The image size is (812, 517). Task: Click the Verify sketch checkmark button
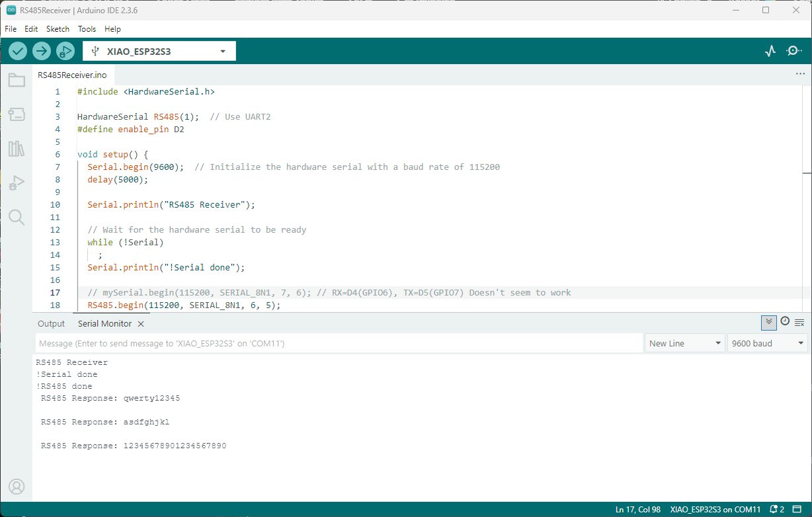point(18,51)
